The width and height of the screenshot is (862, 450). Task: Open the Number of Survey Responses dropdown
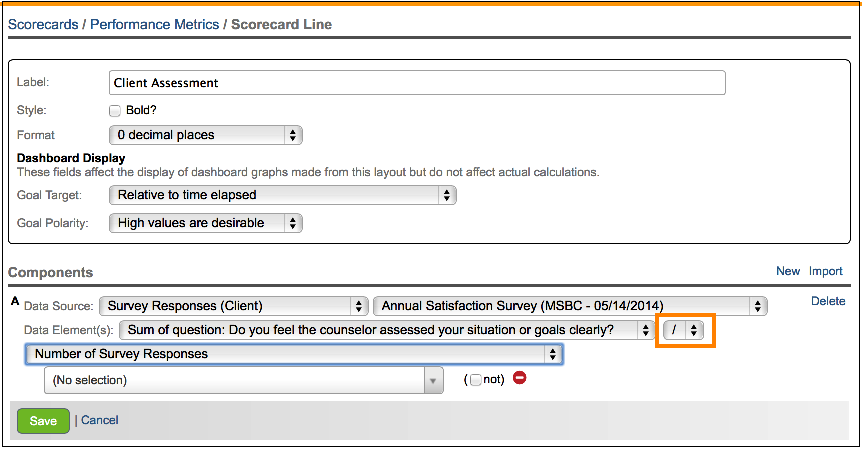point(294,354)
